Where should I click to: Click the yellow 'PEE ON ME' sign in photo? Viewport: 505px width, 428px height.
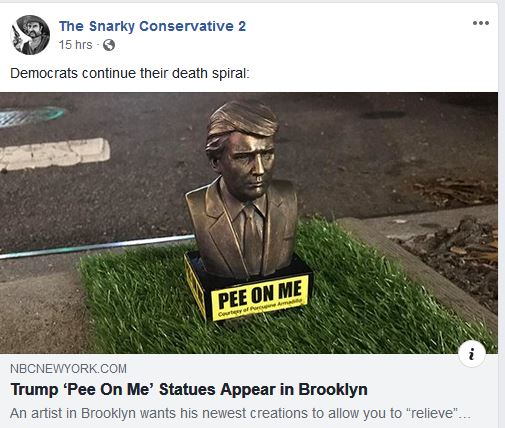(x=260, y=297)
